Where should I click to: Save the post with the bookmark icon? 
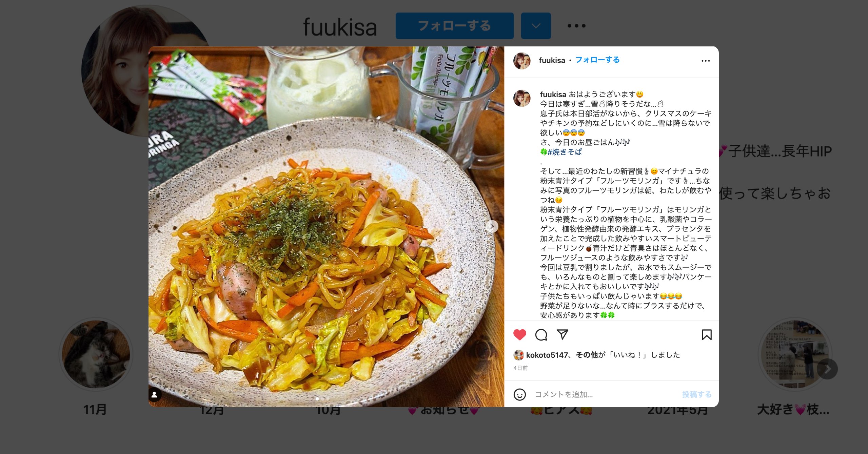(707, 335)
